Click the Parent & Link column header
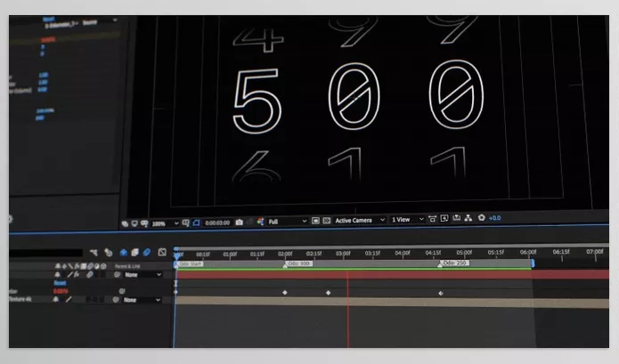Screen dimensions: 619x364 click(x=127, y=266)
